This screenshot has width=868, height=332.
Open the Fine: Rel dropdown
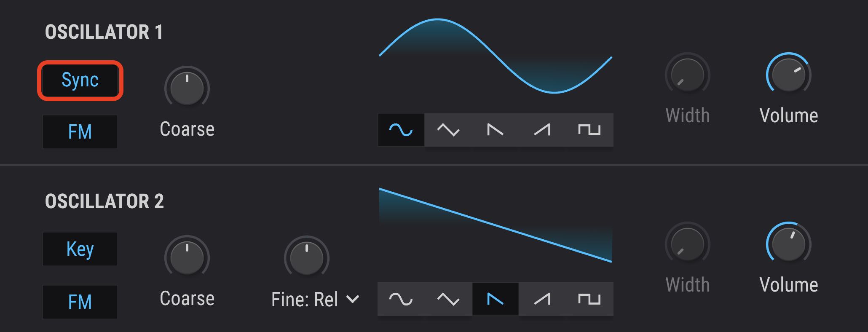pyautogui.click(x=315, y=300)
